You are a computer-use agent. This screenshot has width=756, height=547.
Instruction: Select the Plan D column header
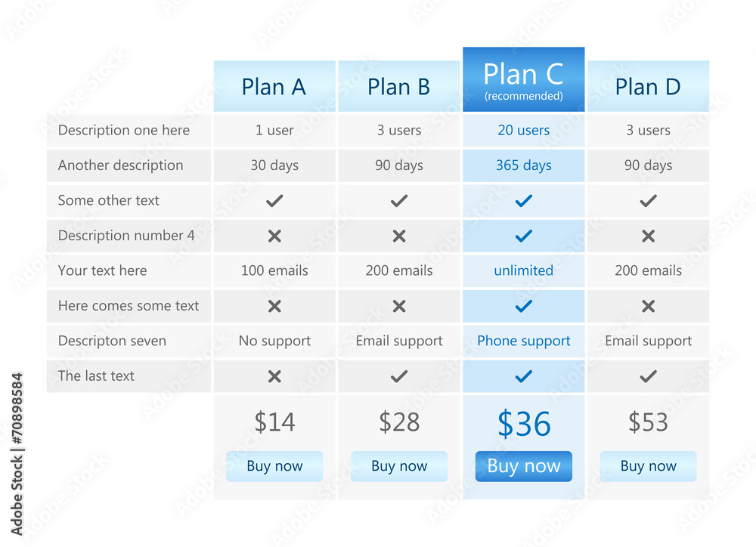[649, 86]
